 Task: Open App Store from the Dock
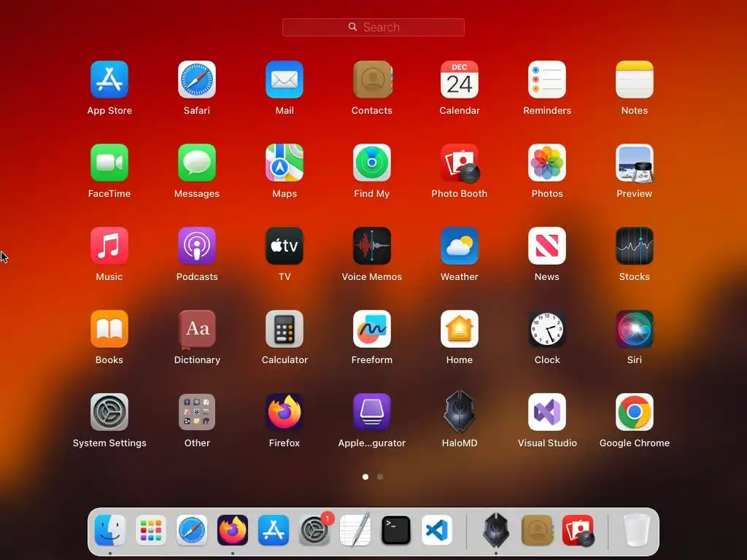point(274,530)
